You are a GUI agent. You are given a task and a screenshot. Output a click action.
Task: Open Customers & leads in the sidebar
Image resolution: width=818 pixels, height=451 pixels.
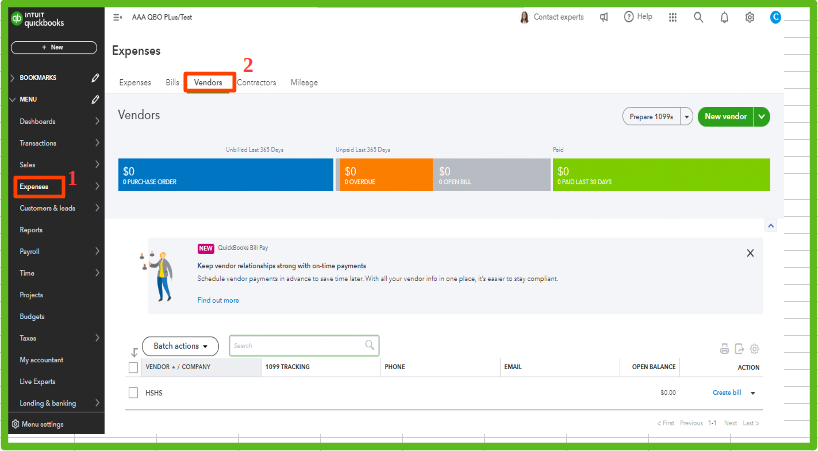point(47,208)
